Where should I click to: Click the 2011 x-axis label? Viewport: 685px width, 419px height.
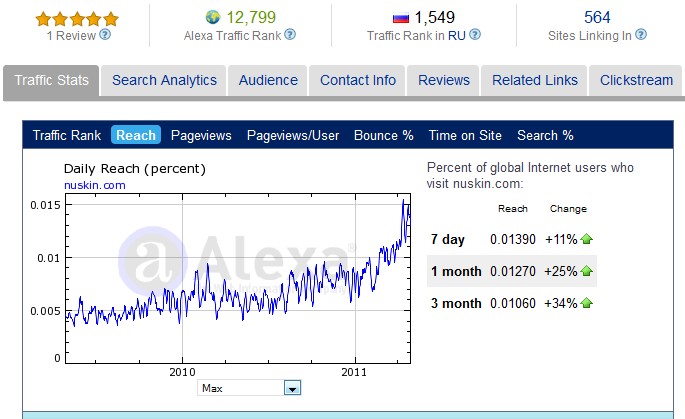pyautogui.click(x=354, y=372)
